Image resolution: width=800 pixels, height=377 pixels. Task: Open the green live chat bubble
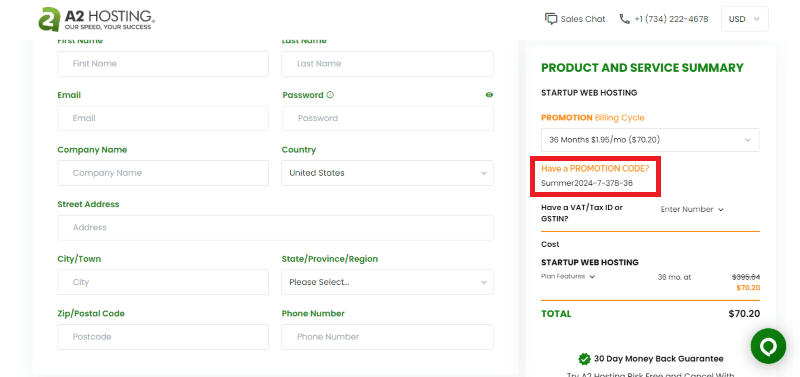[768, 346]
